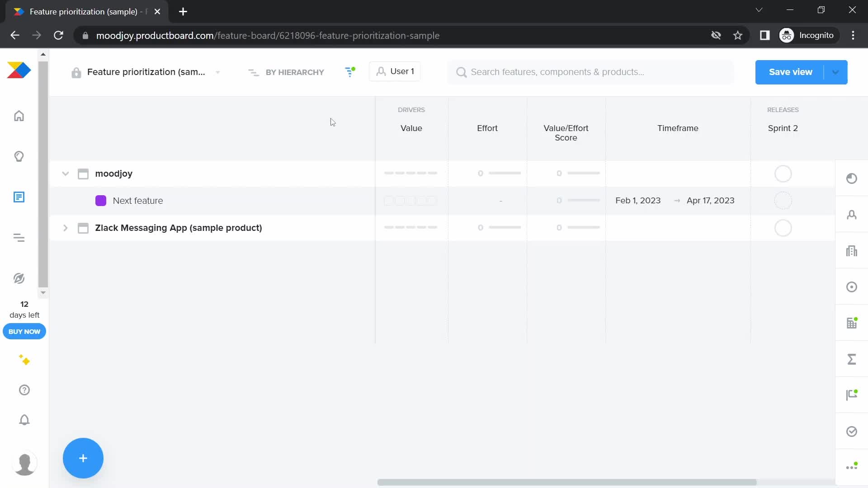Open the Save view dropdown arrow
Screen dimensions: 868x488
pyautogui.click(x=836, y=72)
